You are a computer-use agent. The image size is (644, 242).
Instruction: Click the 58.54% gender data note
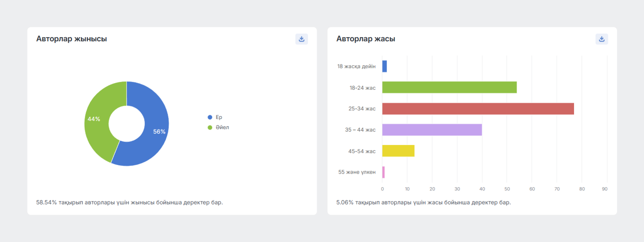pos(129,202)
